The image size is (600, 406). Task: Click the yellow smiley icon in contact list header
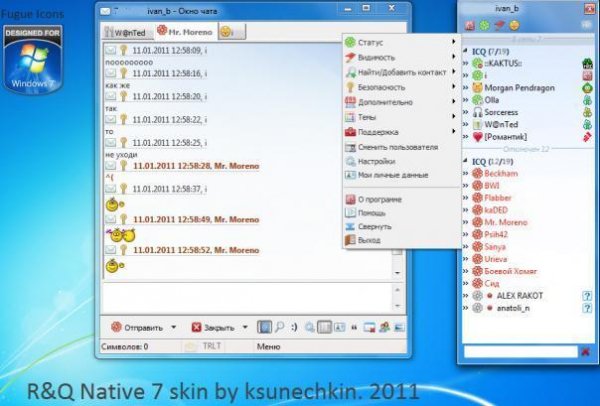click(515, 25)
